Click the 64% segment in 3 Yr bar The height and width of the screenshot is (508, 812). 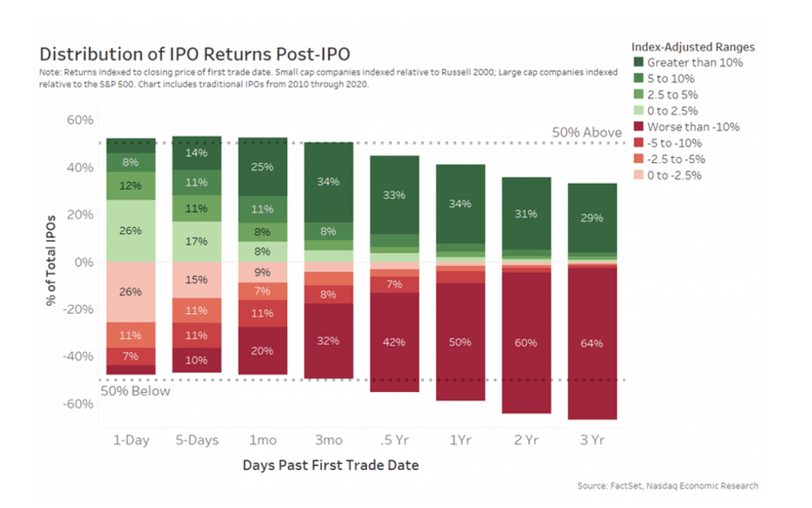coord(592,343)
